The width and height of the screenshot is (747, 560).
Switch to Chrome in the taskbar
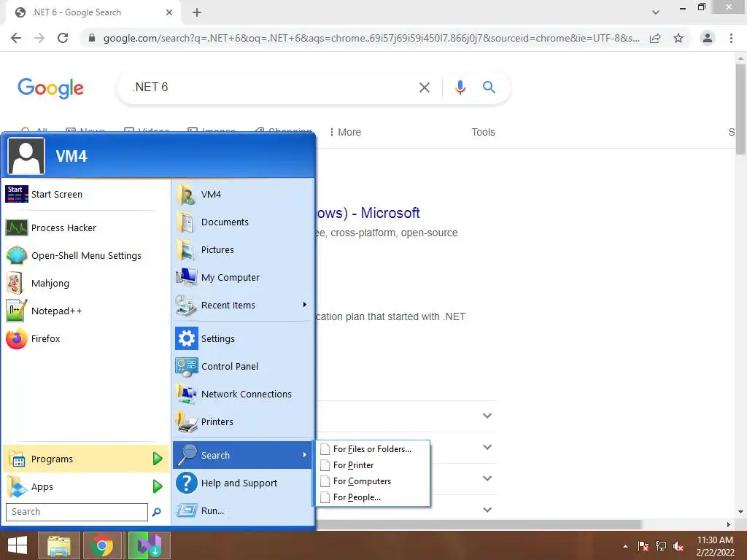[x=102, y=545]
